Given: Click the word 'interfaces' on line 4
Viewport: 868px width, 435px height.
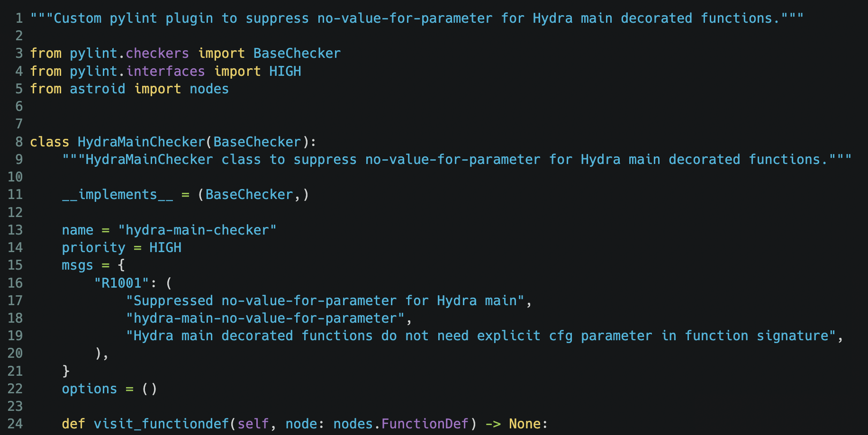Looking at the screenshot, I should tap(165, 71).
